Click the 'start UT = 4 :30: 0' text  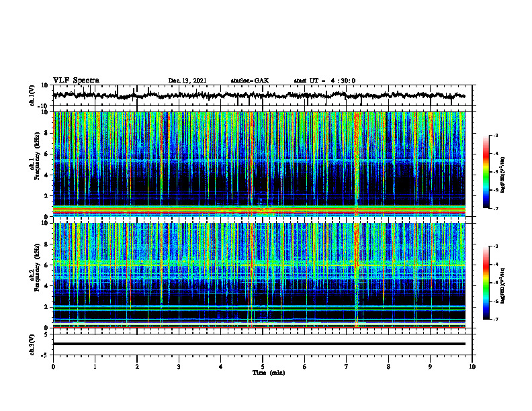324,81
